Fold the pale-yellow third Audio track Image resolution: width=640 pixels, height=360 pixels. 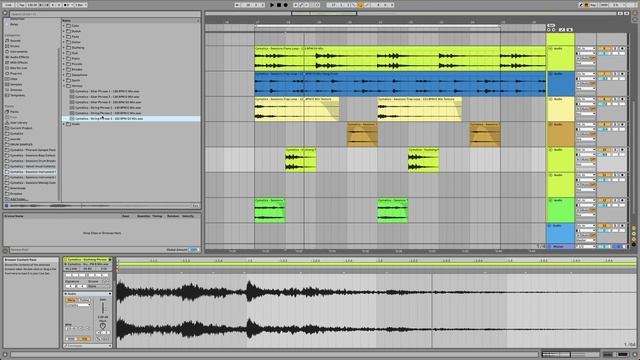pyautogui.click(x=550, y=99)
